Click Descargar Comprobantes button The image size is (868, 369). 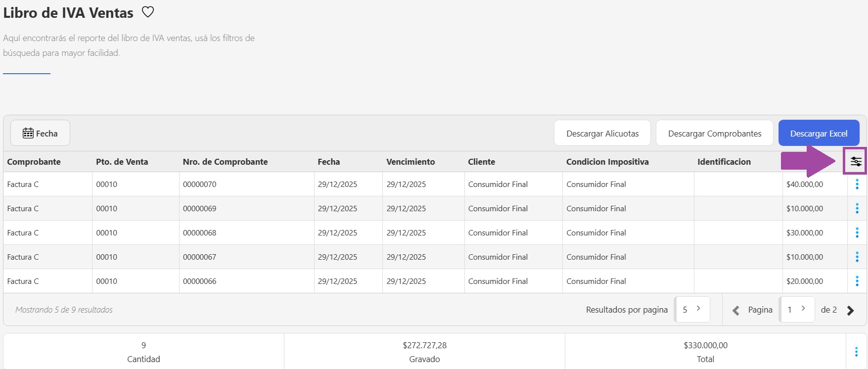click(714, 133)
